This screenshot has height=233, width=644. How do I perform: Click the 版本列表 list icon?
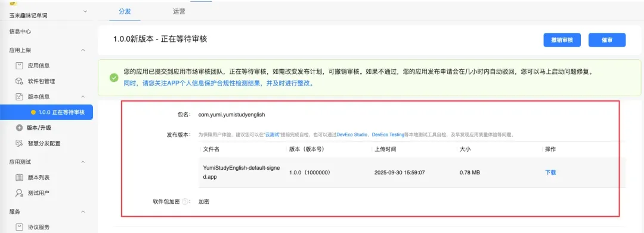tap(19, 177)
